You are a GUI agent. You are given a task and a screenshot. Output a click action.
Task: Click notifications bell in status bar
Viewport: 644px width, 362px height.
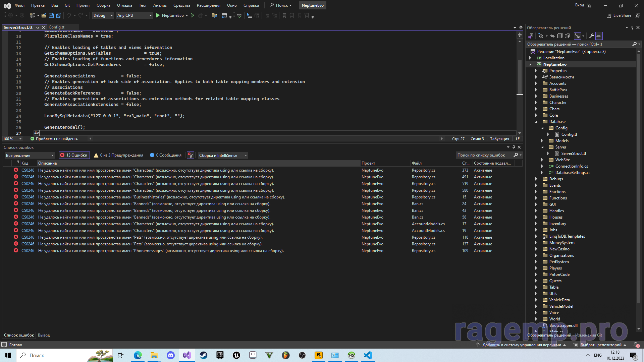[x=636, y=345]
